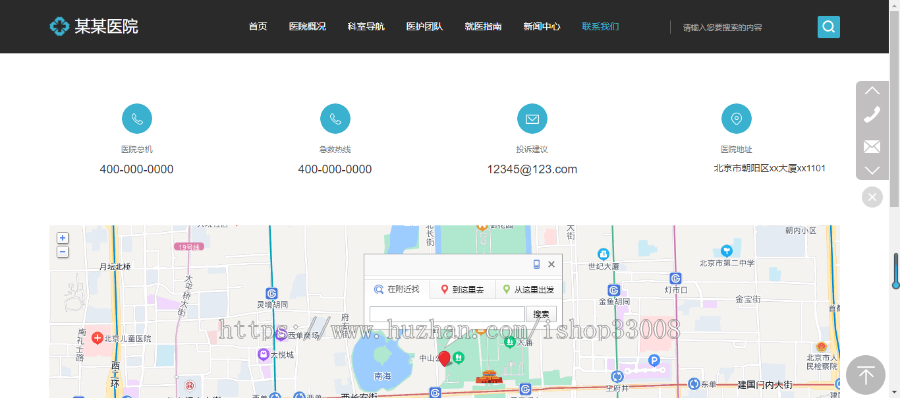Click email text 12345@123.com

[x=532, y=169]
